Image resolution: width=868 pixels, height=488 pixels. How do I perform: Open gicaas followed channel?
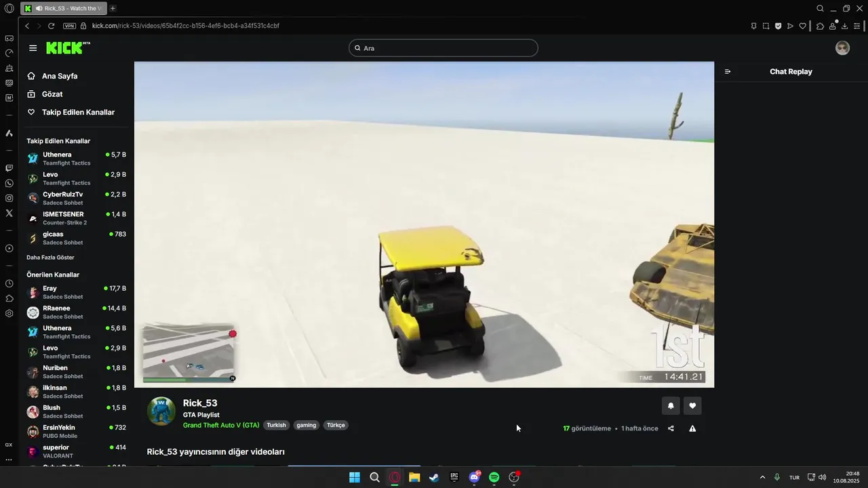[x=76, y=238]
